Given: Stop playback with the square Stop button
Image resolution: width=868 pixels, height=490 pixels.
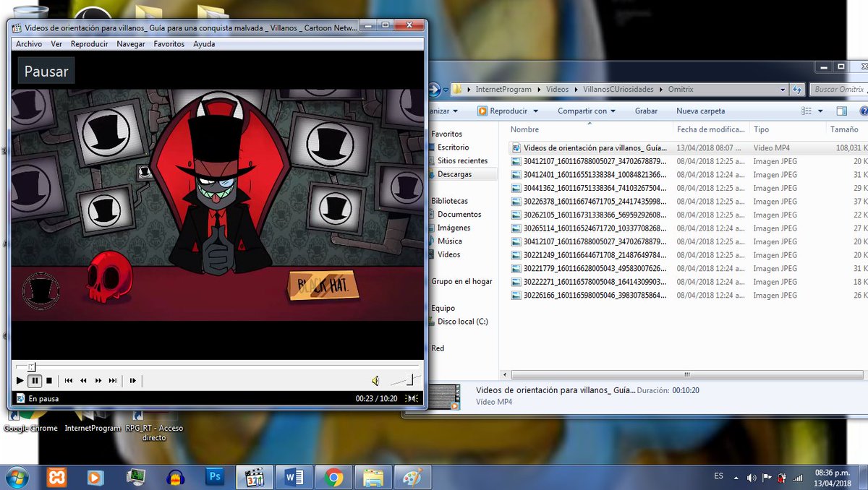Looking at the screenshot, I should (49, 380).
